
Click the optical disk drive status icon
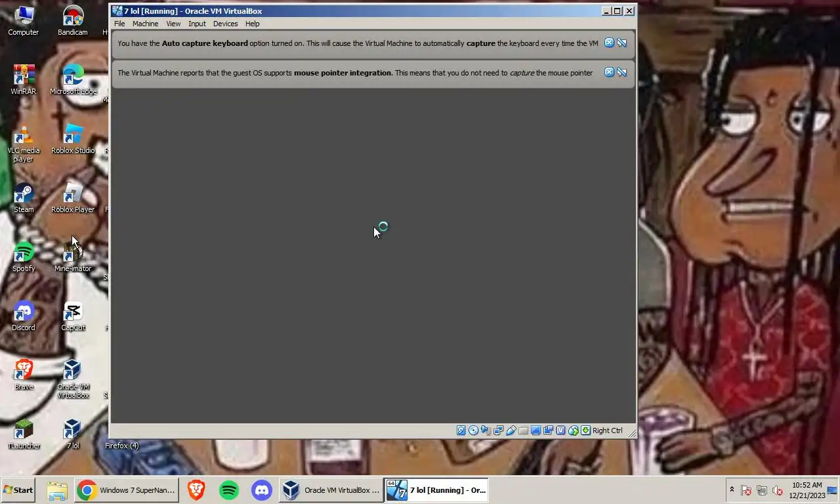point(473,430)
